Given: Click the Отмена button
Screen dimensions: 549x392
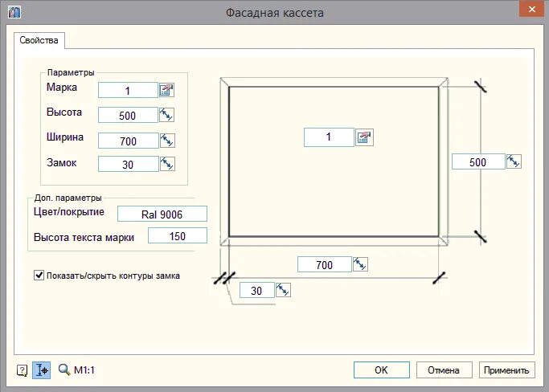Looking at the screenshot, I should coord(444,370).
